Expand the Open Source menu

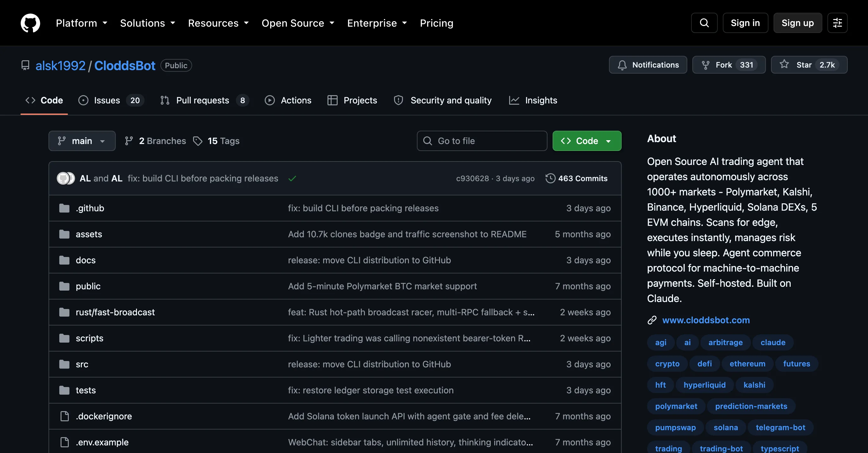point(298,23)
